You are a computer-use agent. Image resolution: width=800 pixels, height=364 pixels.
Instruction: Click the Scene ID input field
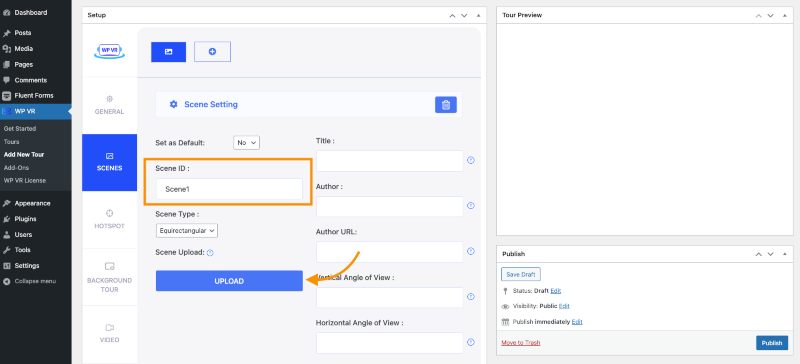(229, 189)
